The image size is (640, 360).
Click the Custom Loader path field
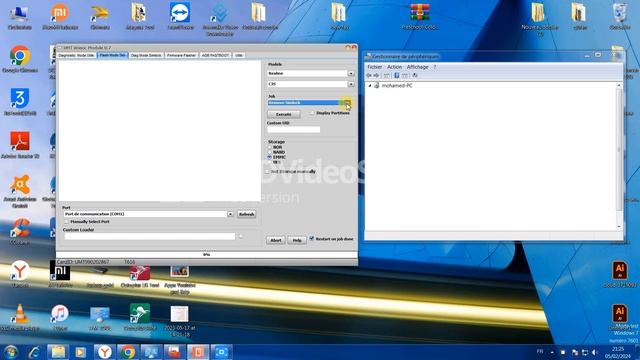[150, 236]
